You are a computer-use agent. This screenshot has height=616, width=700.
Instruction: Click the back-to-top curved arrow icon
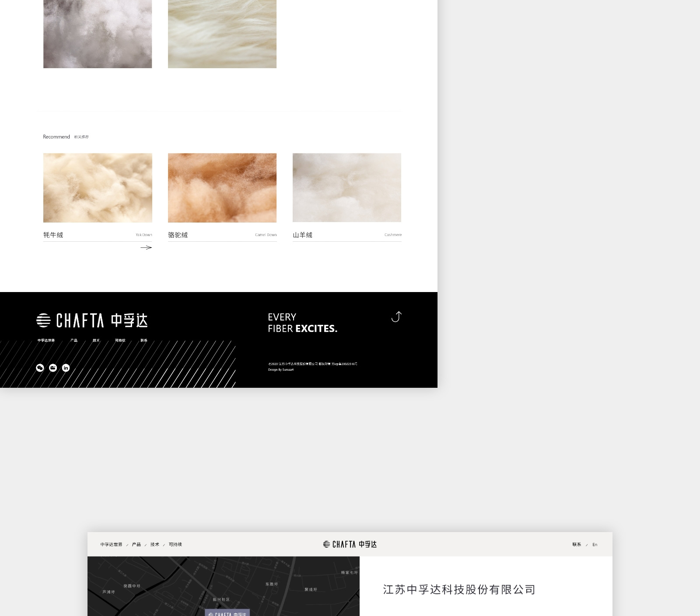pos(396,317)
